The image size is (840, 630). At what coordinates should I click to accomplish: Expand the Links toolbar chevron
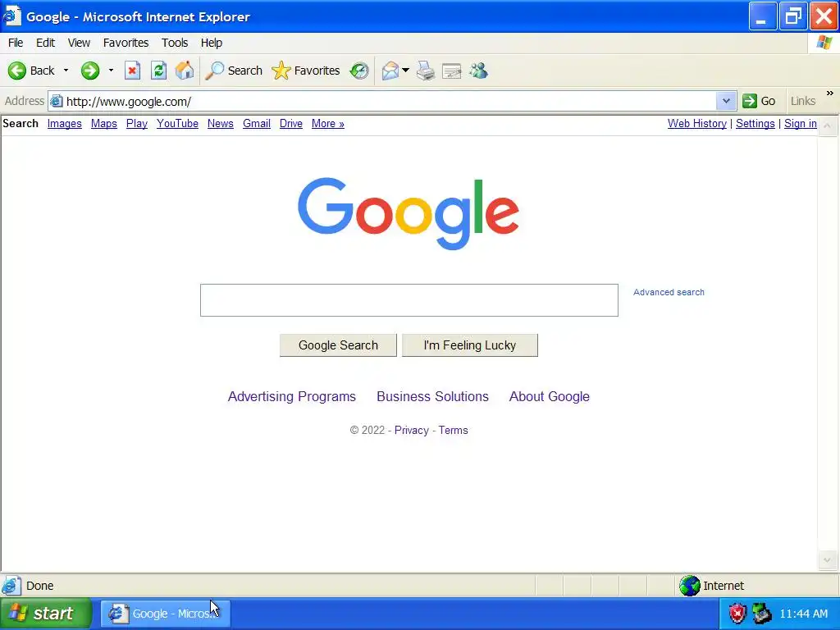coord(830,94)
